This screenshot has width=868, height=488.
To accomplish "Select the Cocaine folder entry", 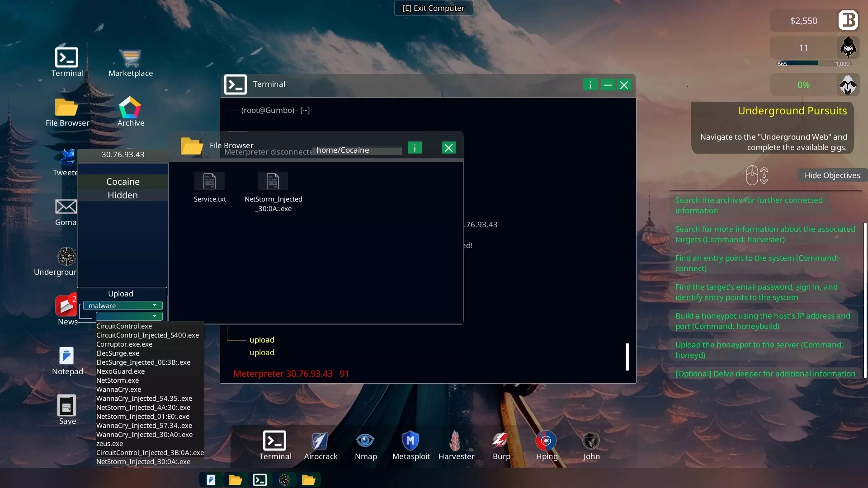I will click(123, 182).
